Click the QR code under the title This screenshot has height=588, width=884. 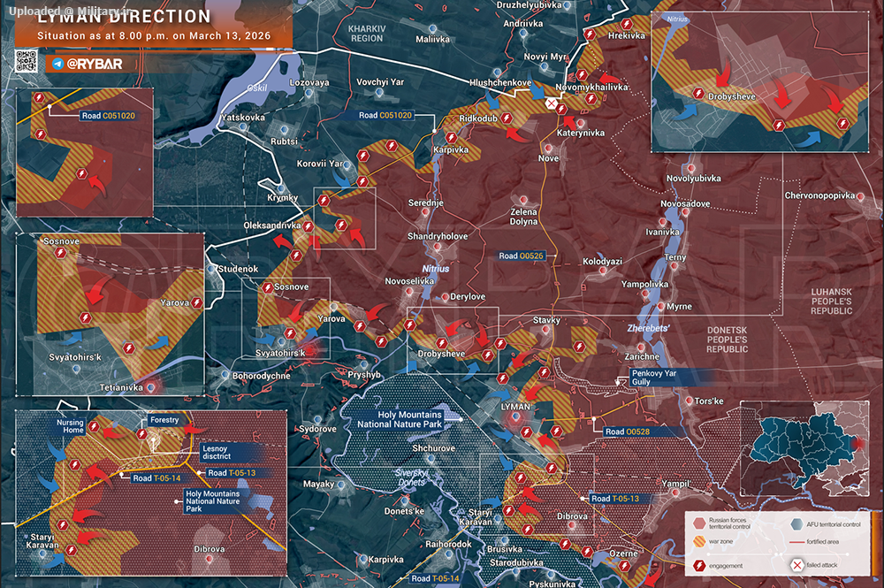coord(26,61)
